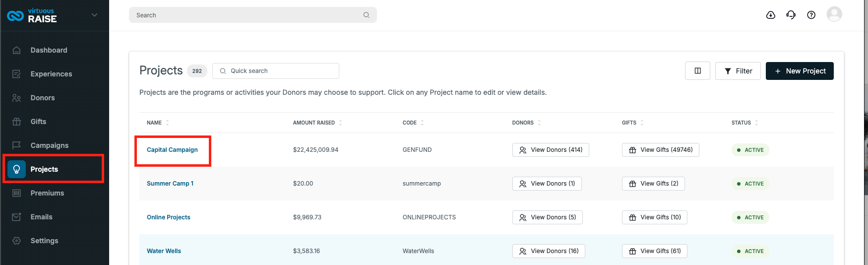Viewport: 868px width, 265px height.
Task: Expand the organization switcher chevron
Action: (94, 15)
